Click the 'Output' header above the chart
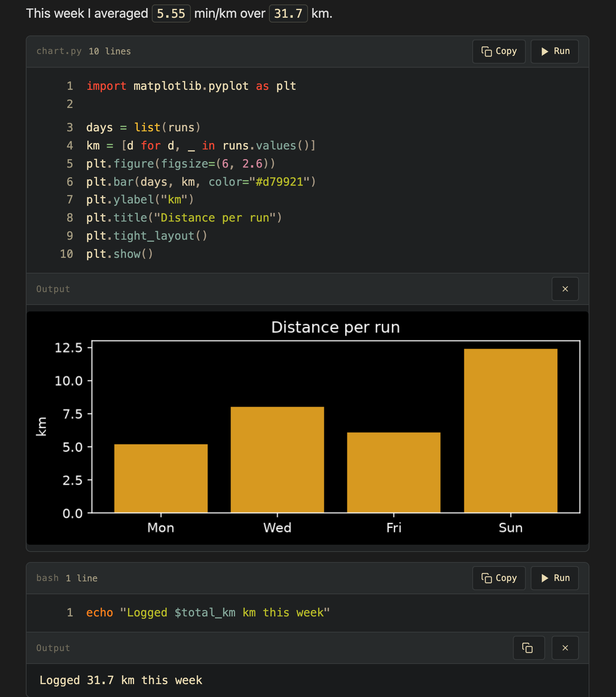This screenshot has width=616, height=697. coord(53,289)
